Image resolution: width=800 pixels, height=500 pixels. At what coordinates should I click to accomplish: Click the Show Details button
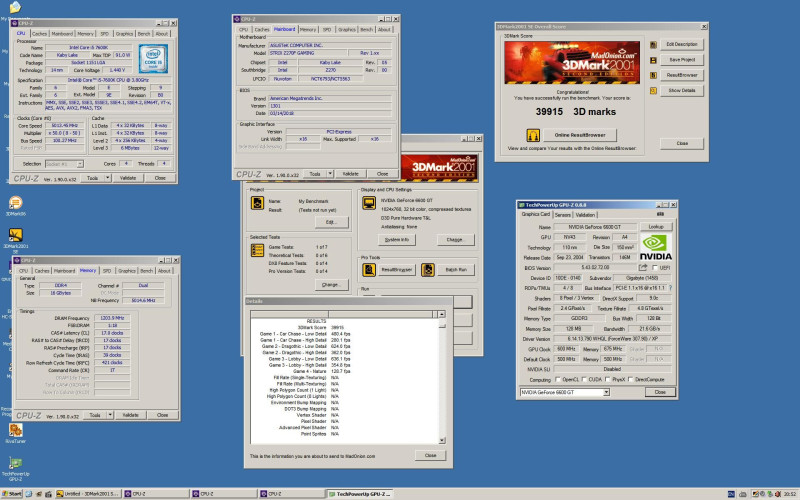[680, 90]
